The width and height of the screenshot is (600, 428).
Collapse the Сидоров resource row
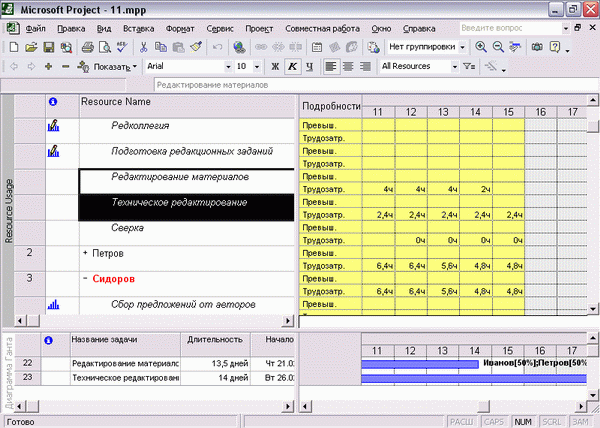pos(85,278)
